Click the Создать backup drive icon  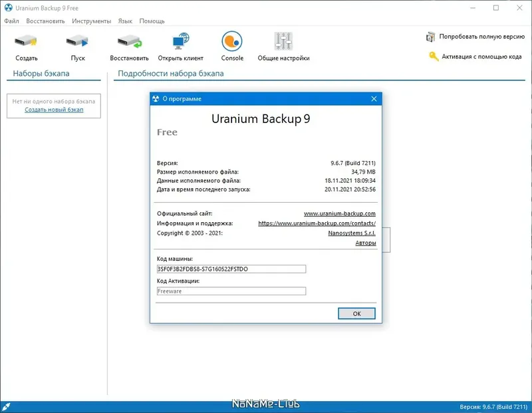pyautogui.click(x=26, y=41)
